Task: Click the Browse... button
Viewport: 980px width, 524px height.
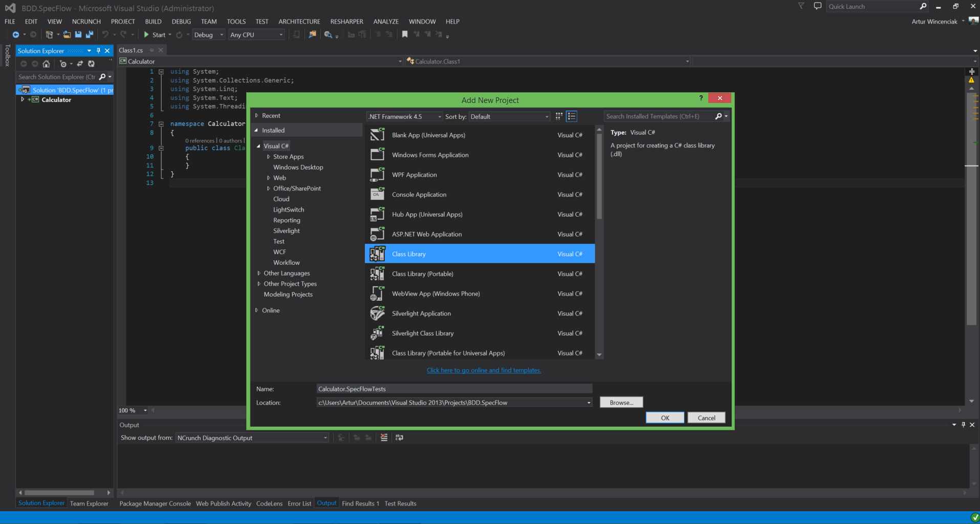Action: [621, 403]
